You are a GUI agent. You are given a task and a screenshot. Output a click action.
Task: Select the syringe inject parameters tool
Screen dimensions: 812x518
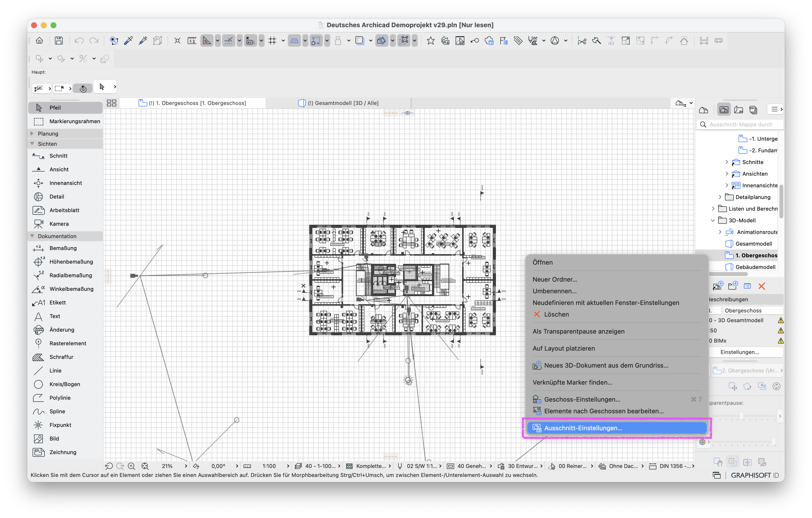pyautogui.click(x=143, y=41)
